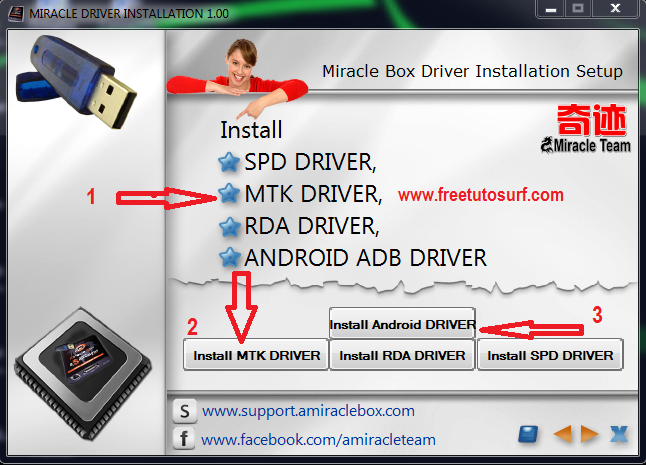Click the USB dongle image
Image resolution: width=646 pixels, height=465 pixels.
point(76,82)
